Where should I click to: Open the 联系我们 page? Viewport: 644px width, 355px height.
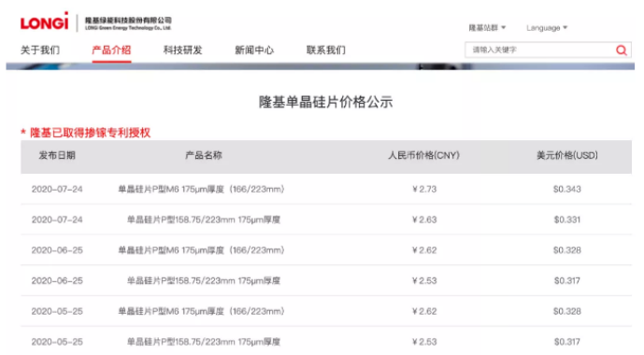(325, 50)
